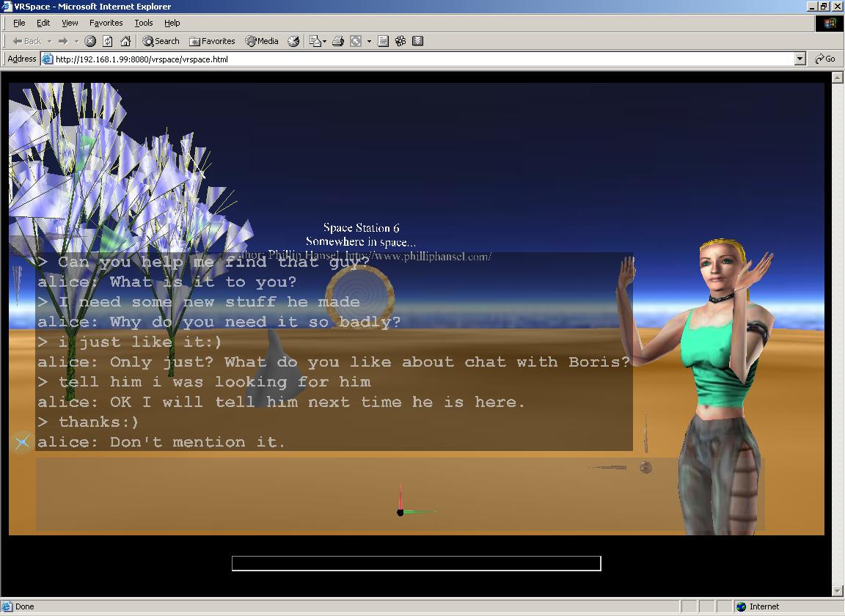This screenshot has height=616, width=845.
Task: Click the vertical scrollbar down arrow
Action: pos(838,591)
